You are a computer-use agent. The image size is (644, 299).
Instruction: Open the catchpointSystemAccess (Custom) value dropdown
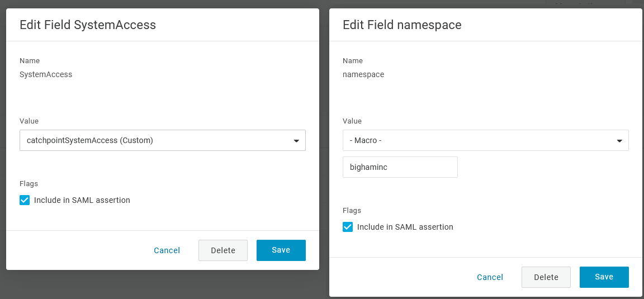163,140
